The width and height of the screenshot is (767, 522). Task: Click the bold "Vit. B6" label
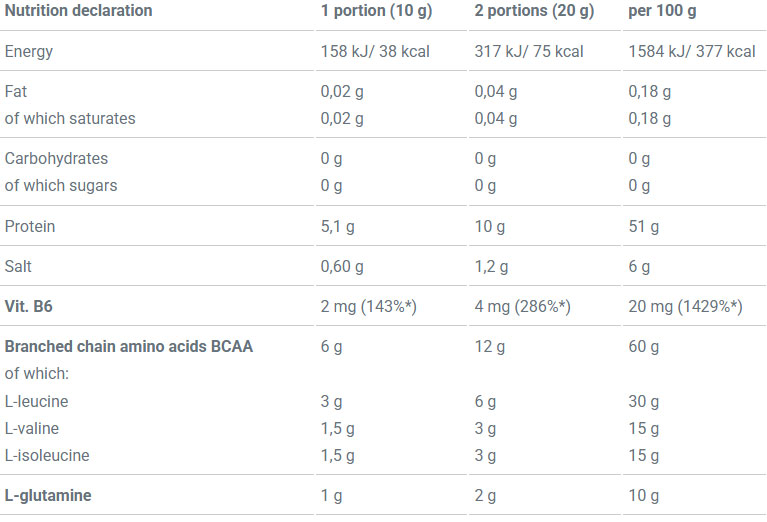coord(27,307)
